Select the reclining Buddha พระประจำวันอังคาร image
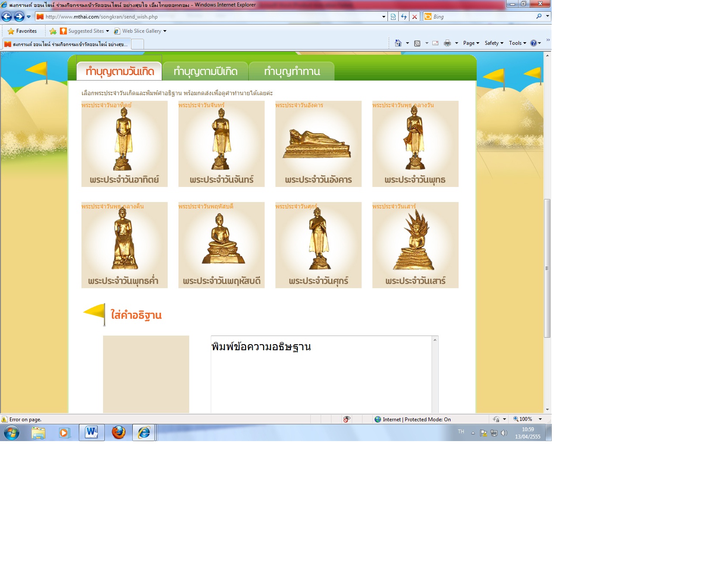The height and width of the screenshot is (563, 728). 318,144
